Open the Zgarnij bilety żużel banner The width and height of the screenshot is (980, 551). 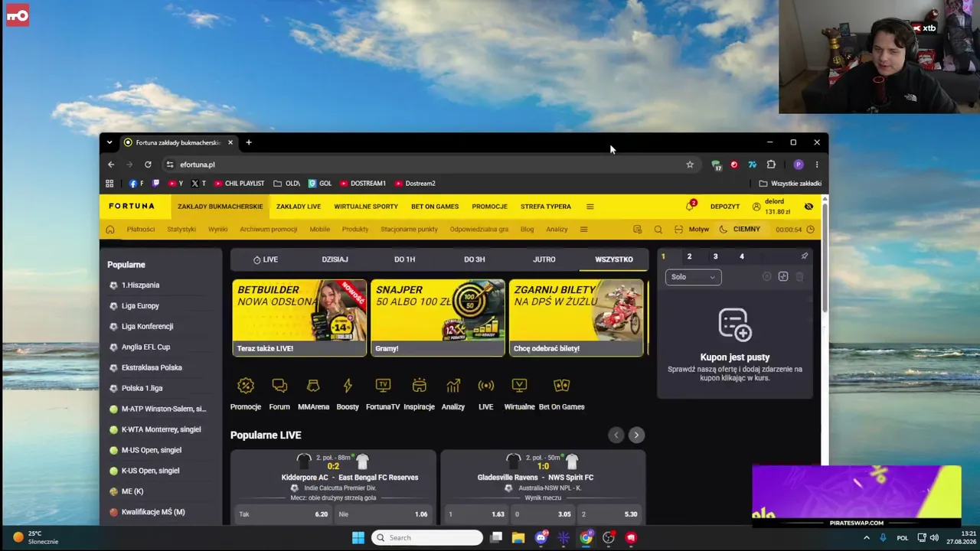pos(577,318)
